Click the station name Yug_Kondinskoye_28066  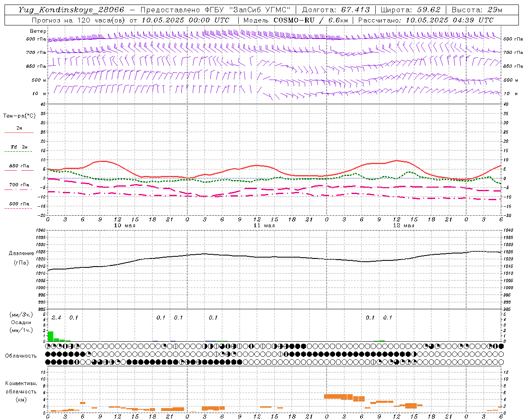click(x=71, y=10)
